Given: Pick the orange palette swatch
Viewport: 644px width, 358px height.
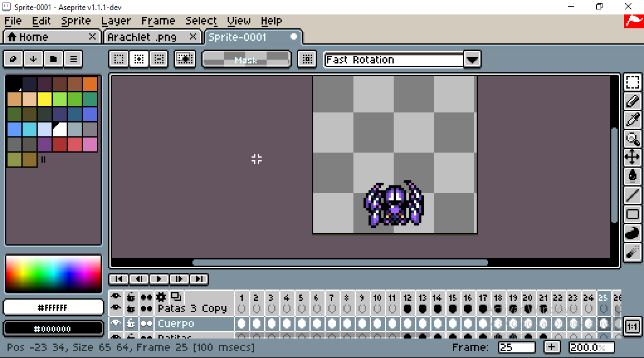Looking at the screenshot, I should [x=90, y=84].
